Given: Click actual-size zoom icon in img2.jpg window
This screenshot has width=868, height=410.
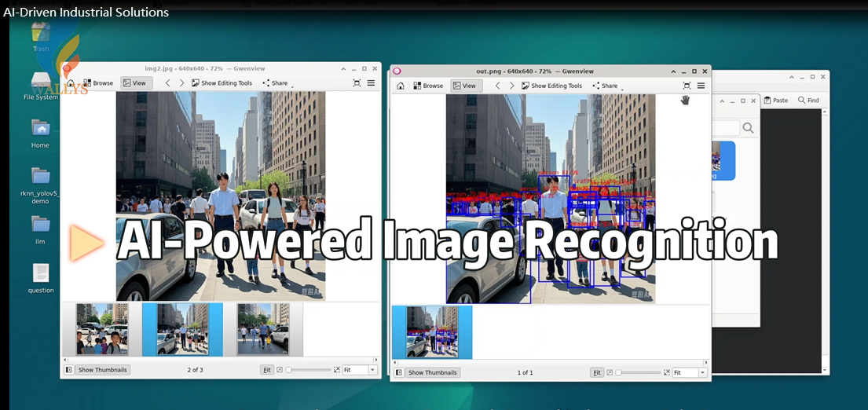Looking at the screenshot, I should [x=280, y=370].
